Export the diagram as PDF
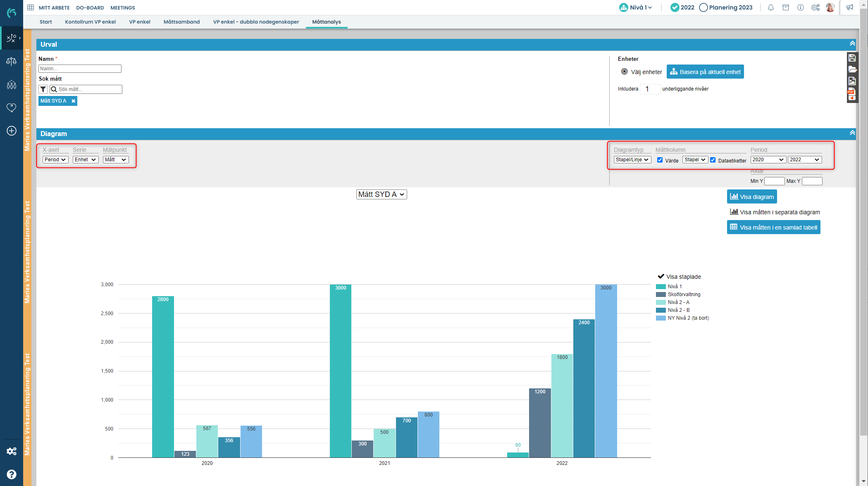This screenshot has height=486, width=868. pyautogui.click(x=851, y=91)
